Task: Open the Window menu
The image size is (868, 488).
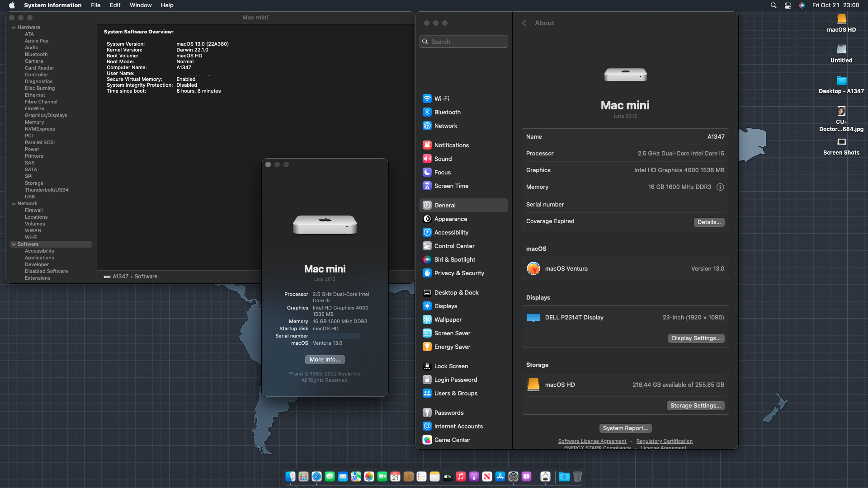Action: tap(141, 5)
